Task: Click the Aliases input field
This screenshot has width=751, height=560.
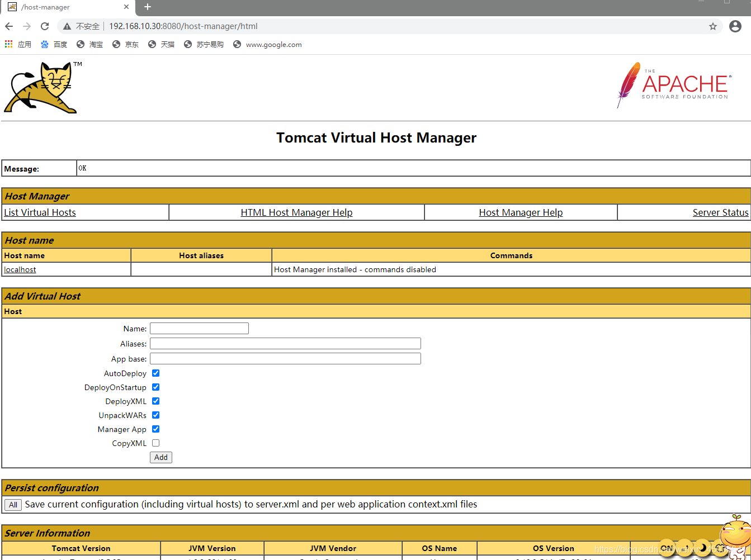Action: click(x=285, y=344)
